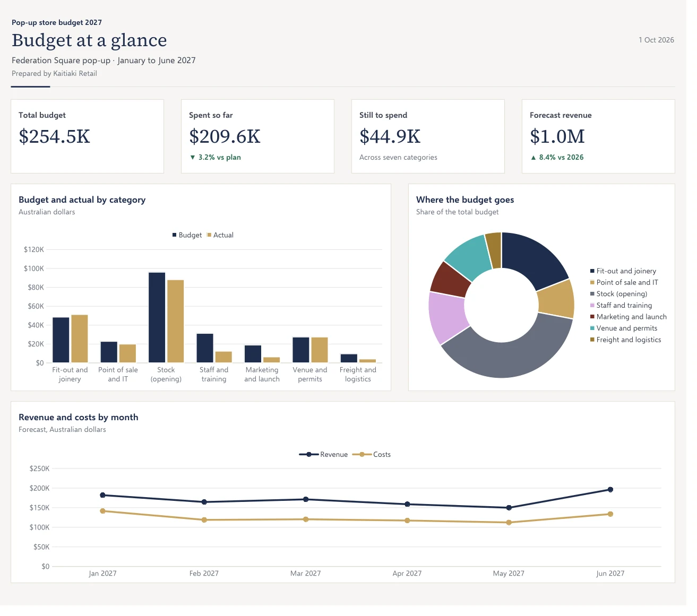This screenshot has height=616, width=697.
Task: Click the Jun 2027 Revenue data point
Action: tap(610, 490)
